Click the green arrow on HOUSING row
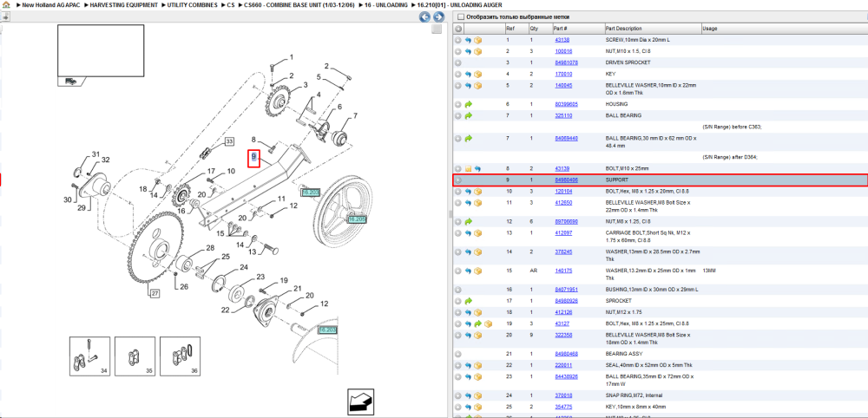 tap(469, 104)
